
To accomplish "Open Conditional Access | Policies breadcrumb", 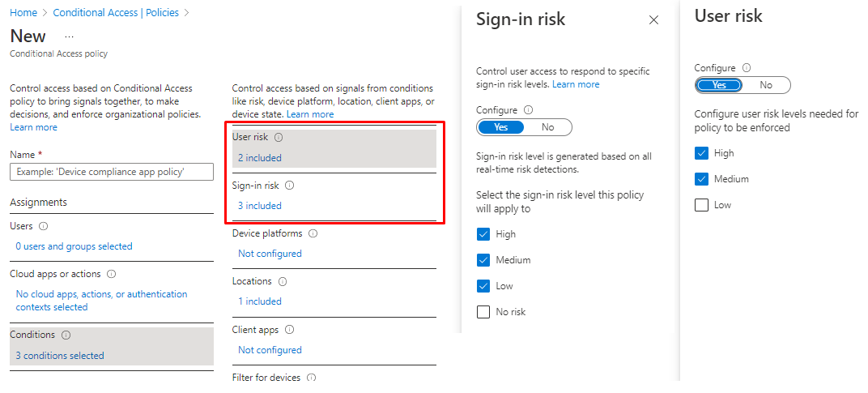I will (x=117, y=13).
